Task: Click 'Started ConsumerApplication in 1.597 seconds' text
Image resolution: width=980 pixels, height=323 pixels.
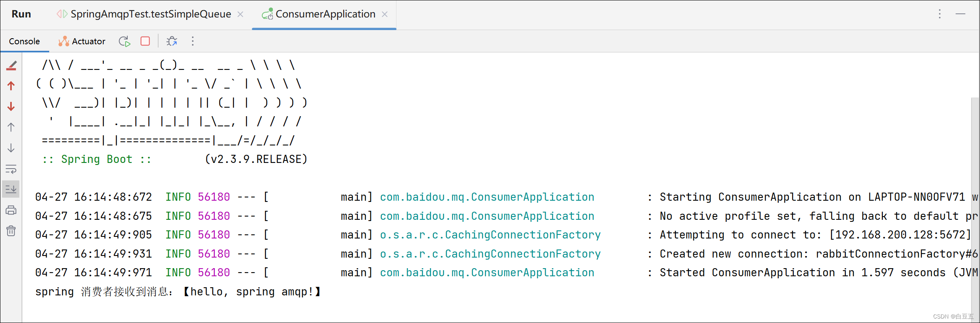Action: pos(802,273)
